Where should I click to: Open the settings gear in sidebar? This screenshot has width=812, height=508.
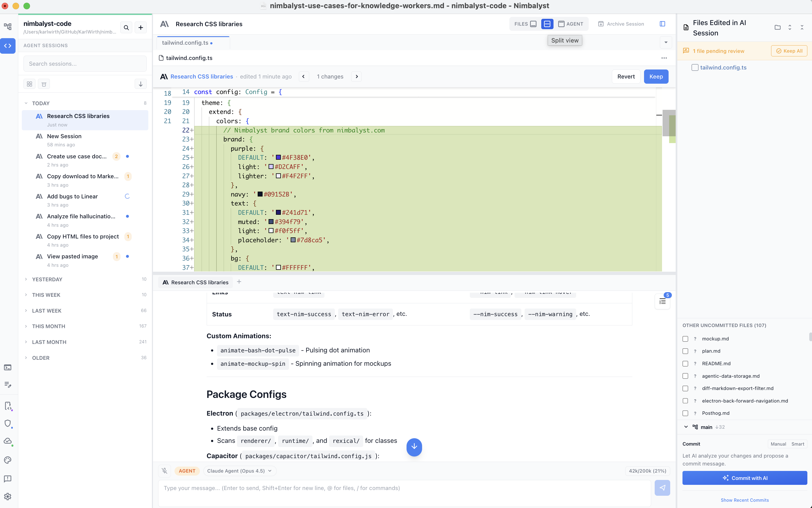coord(8,496)
